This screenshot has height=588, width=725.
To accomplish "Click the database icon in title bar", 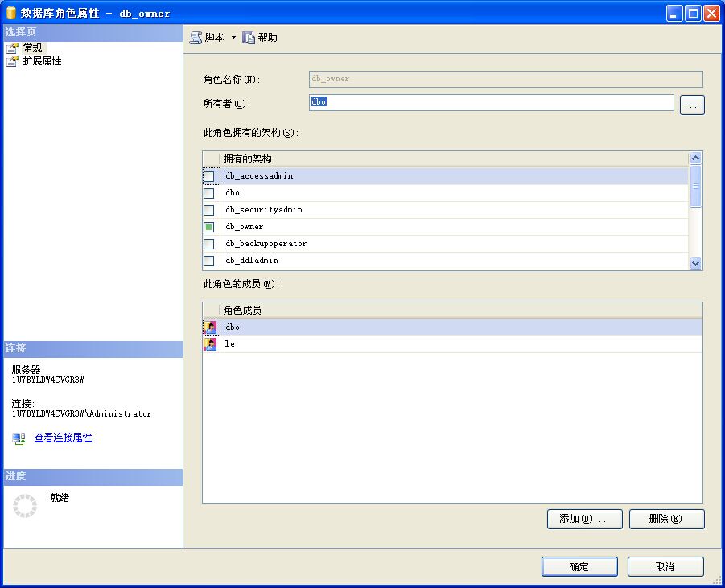I will [x=11, y=13].
